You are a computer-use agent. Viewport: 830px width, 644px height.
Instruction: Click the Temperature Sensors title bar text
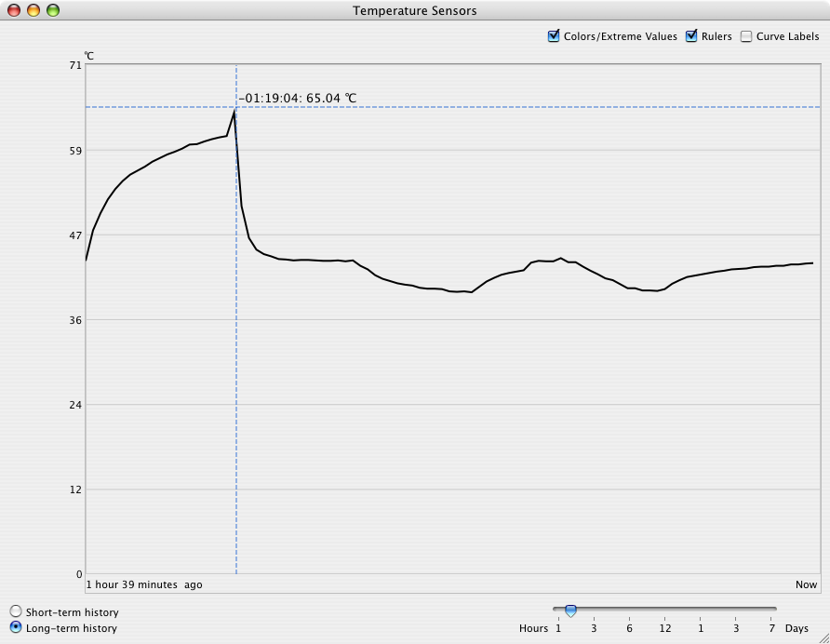click(415, 11)
